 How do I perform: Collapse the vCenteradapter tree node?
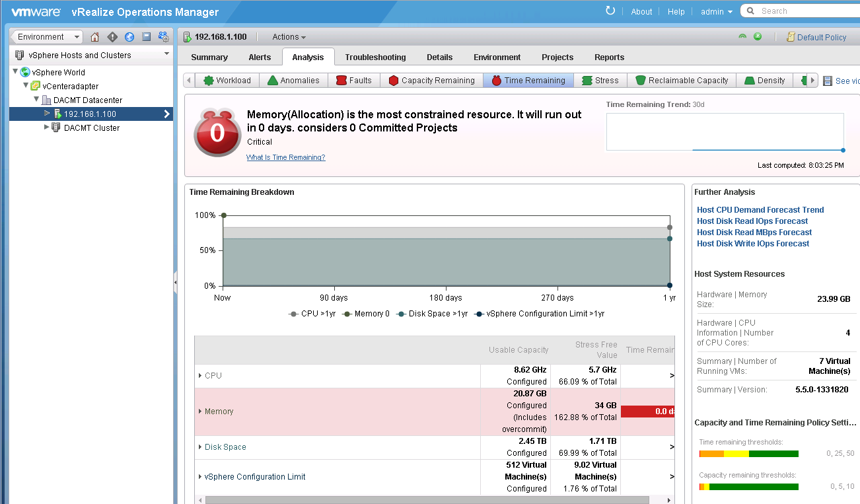click(x=26, y=85)
